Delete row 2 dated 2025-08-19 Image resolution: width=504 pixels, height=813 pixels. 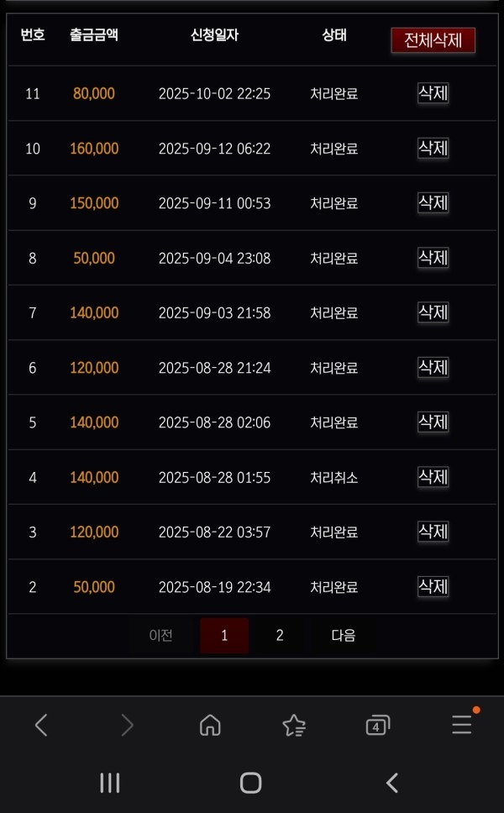(x=433, y=586)
